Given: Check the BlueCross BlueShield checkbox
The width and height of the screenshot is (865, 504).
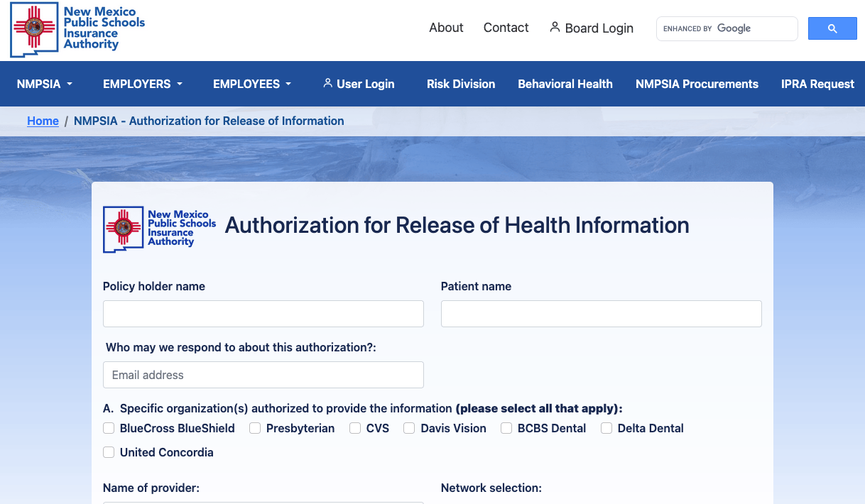Looking at the screenshot, I should (109, 428).
